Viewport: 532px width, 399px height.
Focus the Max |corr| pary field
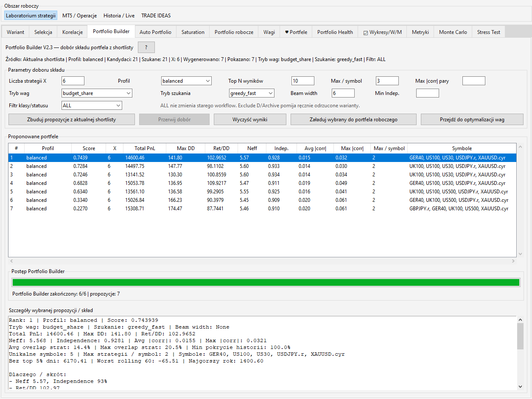474,81
